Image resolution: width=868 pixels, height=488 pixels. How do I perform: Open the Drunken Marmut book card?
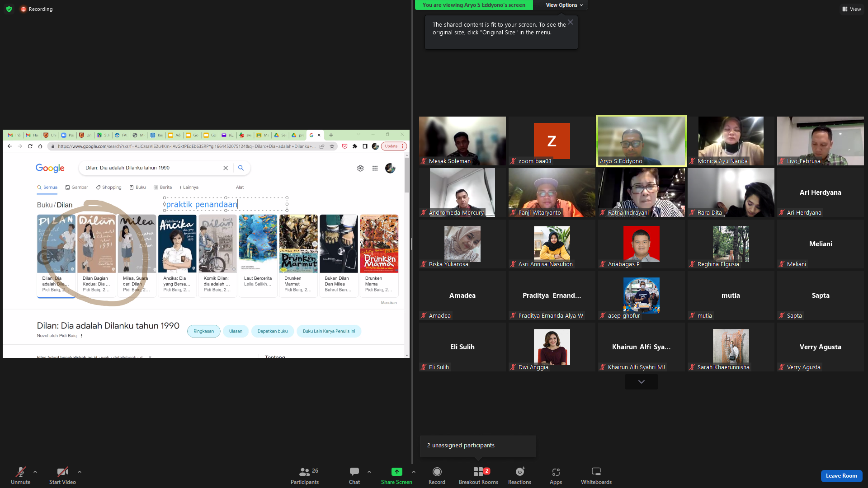coord(298,255)
